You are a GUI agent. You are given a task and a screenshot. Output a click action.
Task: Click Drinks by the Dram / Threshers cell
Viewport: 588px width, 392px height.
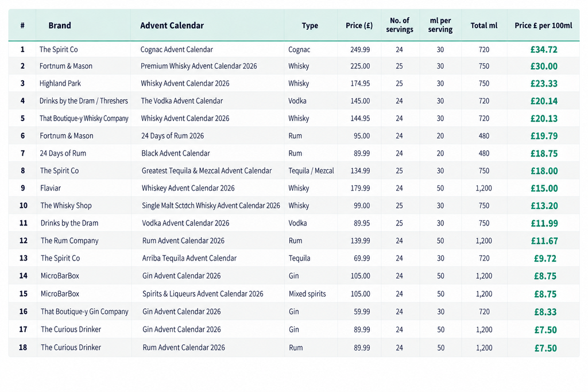84,101
